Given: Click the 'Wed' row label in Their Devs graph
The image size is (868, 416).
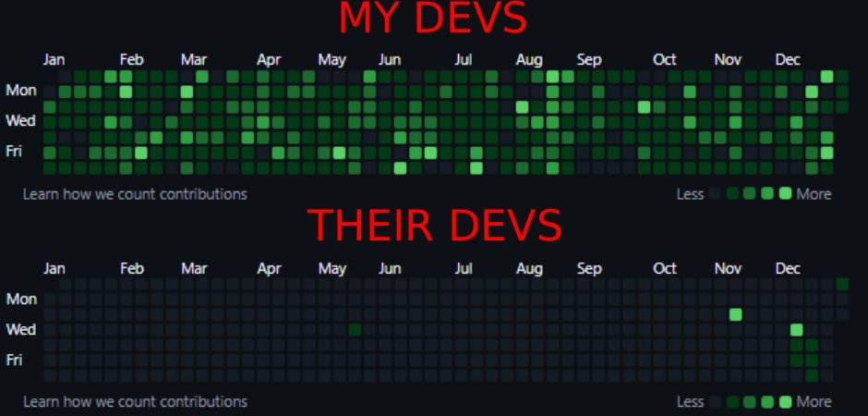Looking at the screenshot, I should [20, 330].
